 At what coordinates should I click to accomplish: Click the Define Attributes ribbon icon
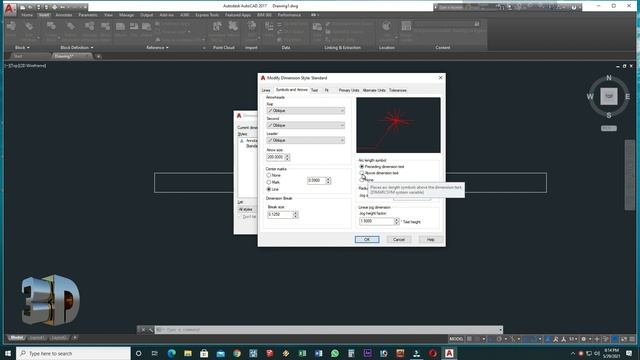coord(71,27)
